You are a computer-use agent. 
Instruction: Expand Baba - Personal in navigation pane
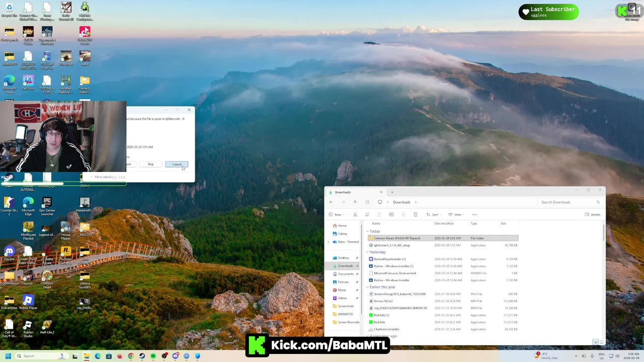coord(329,242)
